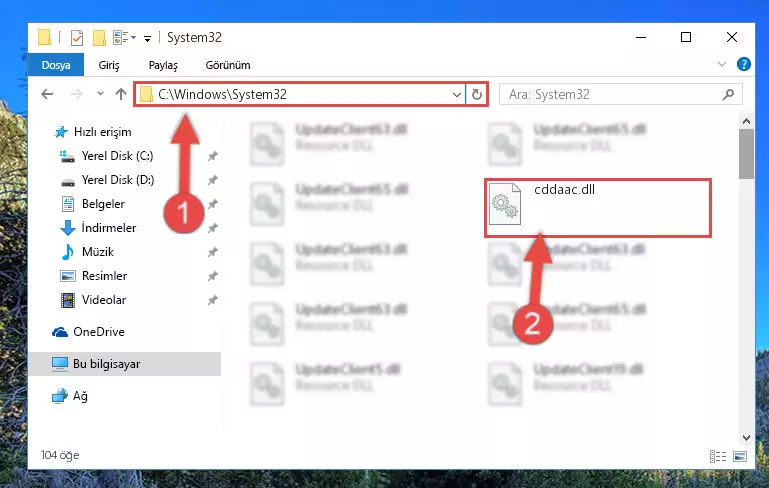The image size is (769, 488).
Task: Click pin icon next to Yerel Disk (C:)
Action: pyautogui.click(x=212, y=156)
